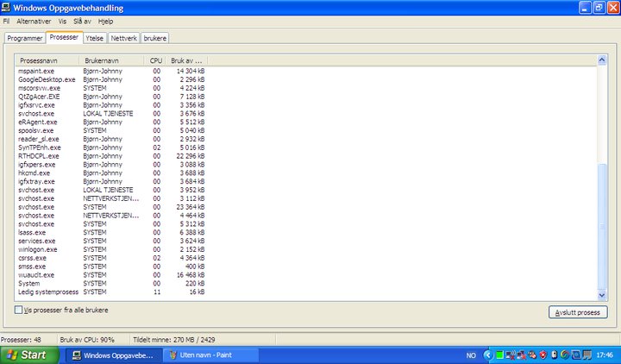
Task: Click the Google Desktop swirl tray icon
Action: pos(565,355)
